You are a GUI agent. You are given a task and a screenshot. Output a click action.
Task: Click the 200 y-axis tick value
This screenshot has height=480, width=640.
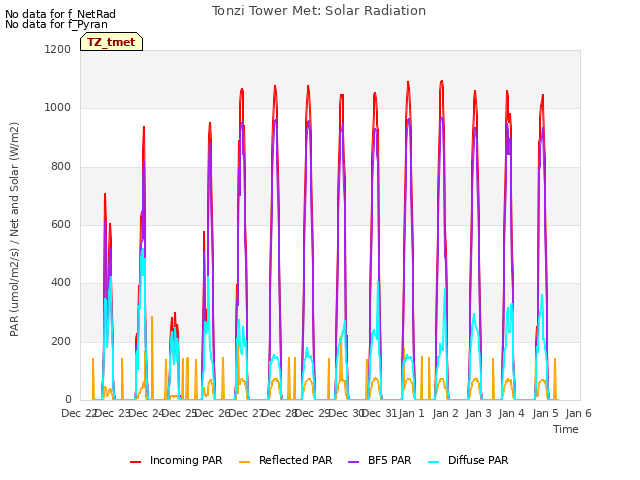pyautogui.click(x=61, y=341)
